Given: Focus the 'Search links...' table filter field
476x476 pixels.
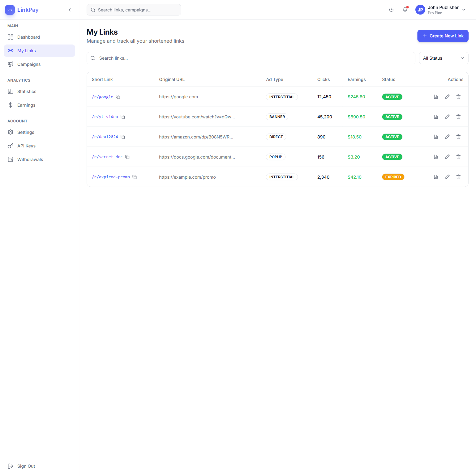Looking at the screenshot, I should (x=251, y=58).
